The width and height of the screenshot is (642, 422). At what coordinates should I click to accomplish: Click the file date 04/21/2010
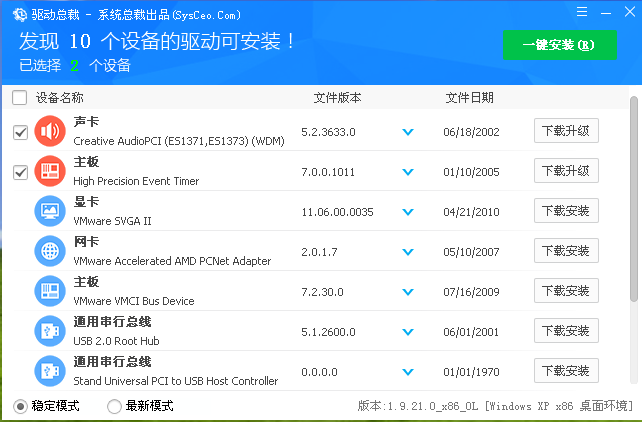(471, 212)
